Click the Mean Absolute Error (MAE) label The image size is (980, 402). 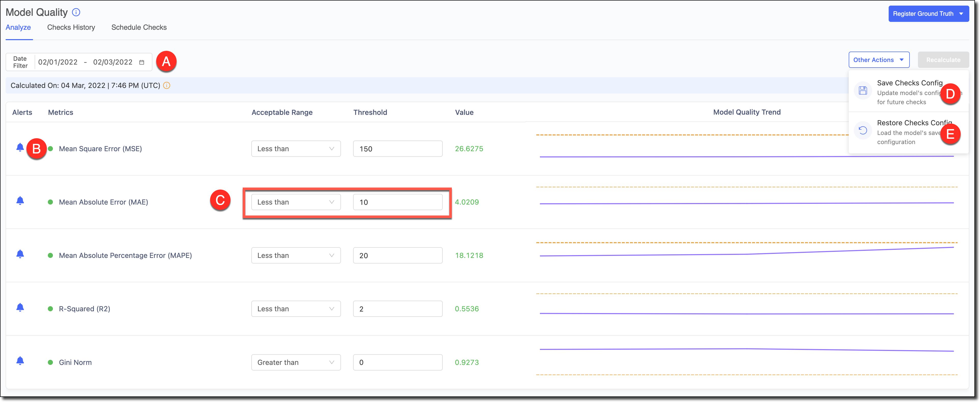point(104,202)
